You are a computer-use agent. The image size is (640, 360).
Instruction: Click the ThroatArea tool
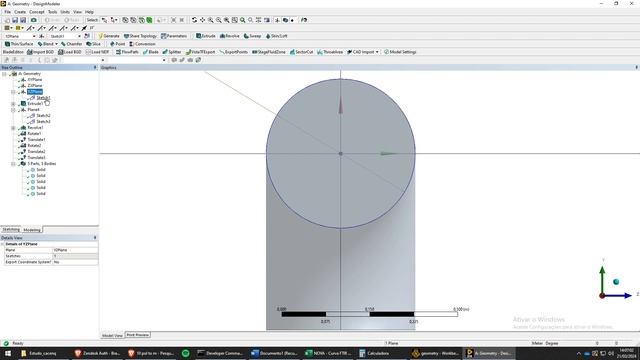[x=330, y=52]
